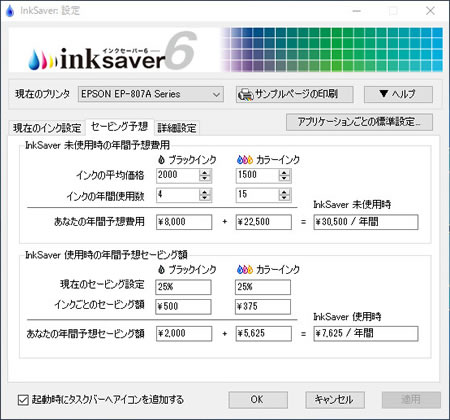Screen dimensions: 450x420
Task: Click the InkSaver water drop title icon
Action: (x=10, y=11)
